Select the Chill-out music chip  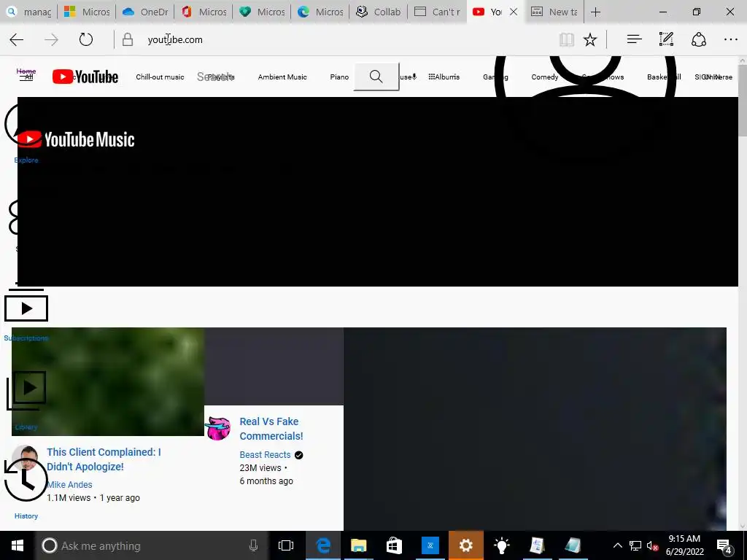tap(160, 77)
